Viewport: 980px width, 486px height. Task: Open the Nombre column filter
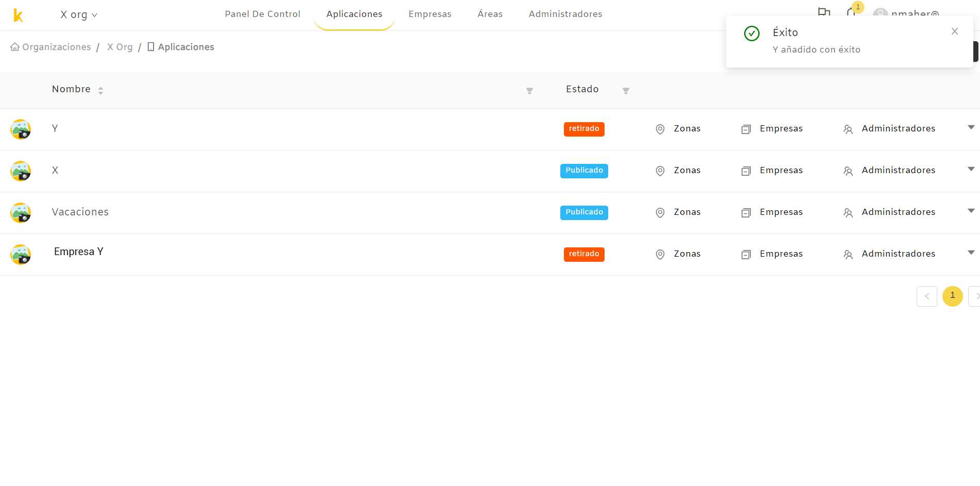529,91
